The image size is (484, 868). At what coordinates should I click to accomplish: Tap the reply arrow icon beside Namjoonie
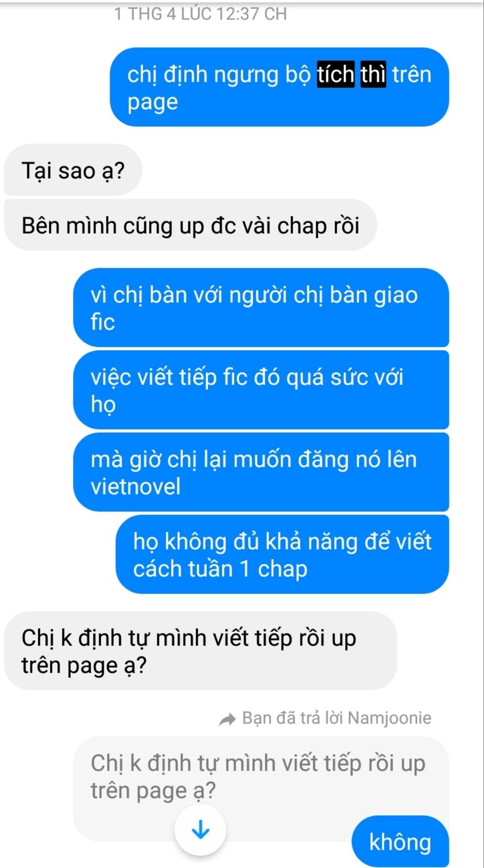pyautogui.click(x=228, y=720)
